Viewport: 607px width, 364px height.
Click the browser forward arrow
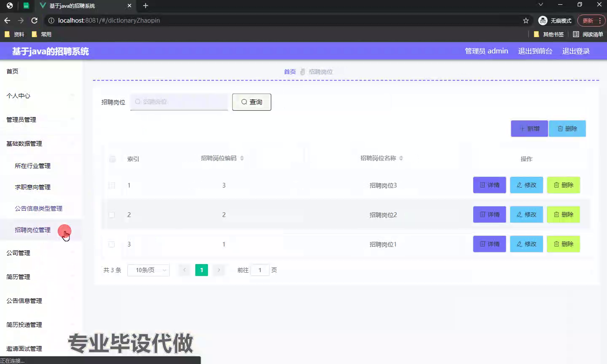pos(21,20)
